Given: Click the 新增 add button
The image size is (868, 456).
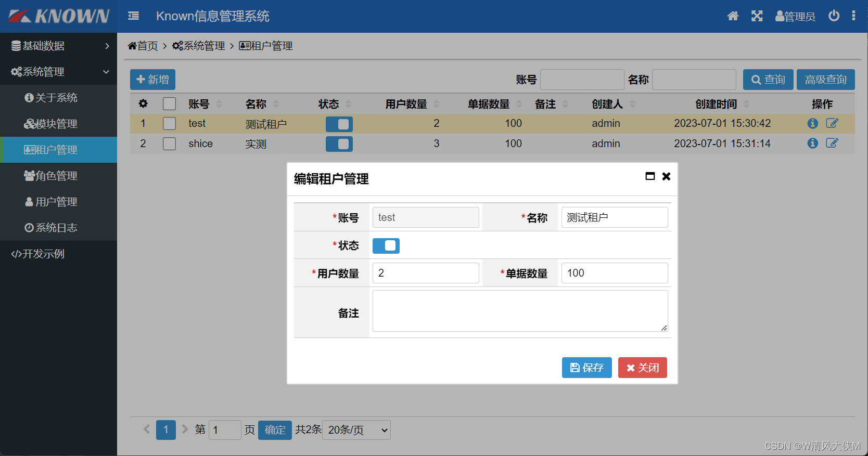Looking at the screenshot, I should click(x=152, y=80).
